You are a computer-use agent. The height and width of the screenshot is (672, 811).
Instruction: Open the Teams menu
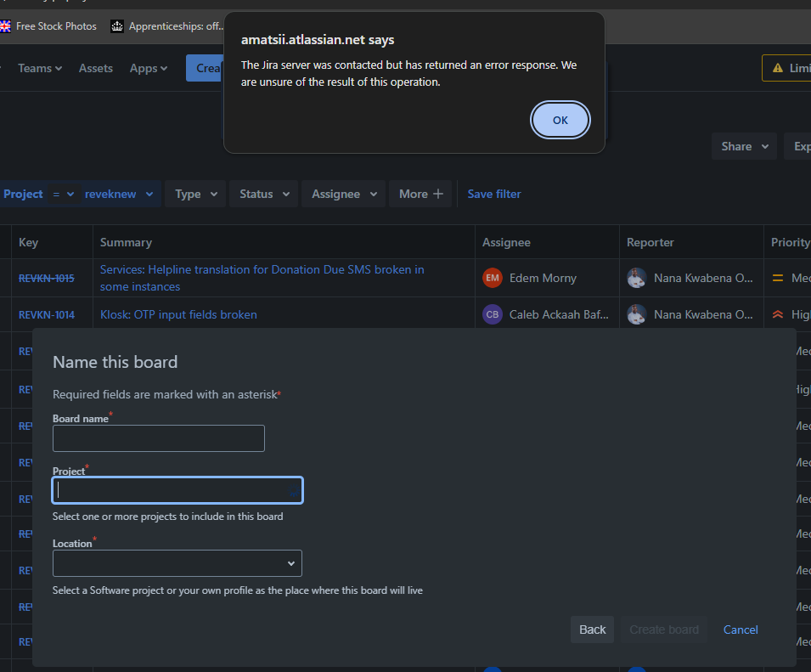click(40, 68)
